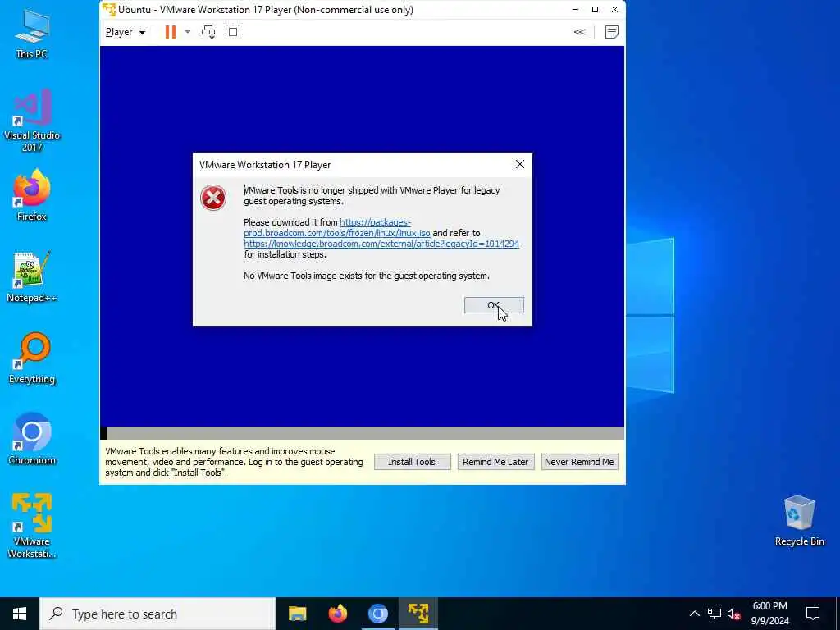Click the muted volume tray icon

tap(733, 614)
